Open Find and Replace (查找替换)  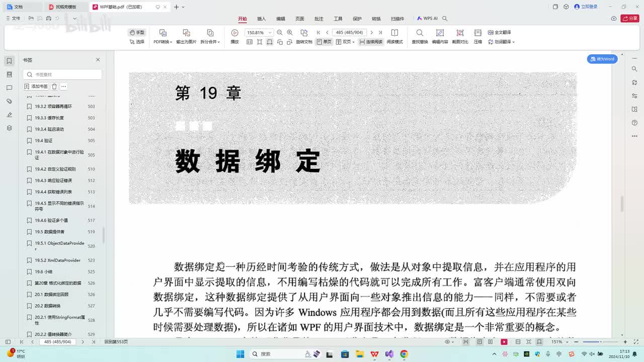click(x=420, y=36)
